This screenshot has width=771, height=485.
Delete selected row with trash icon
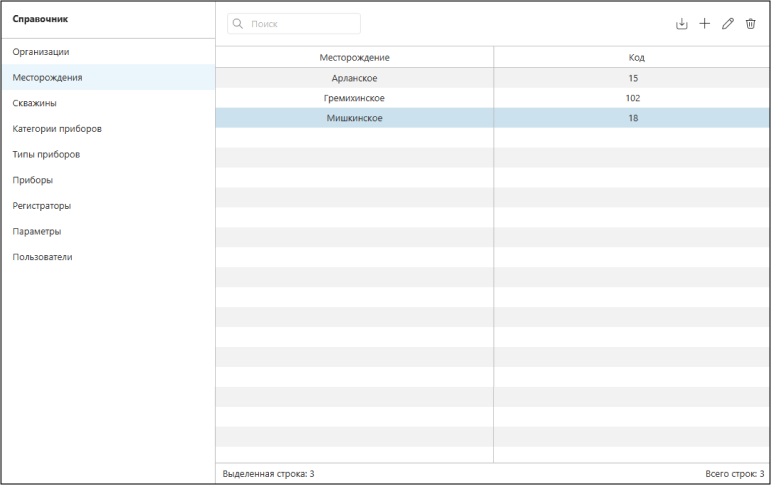pyautogui.click(x=750, y=24)
